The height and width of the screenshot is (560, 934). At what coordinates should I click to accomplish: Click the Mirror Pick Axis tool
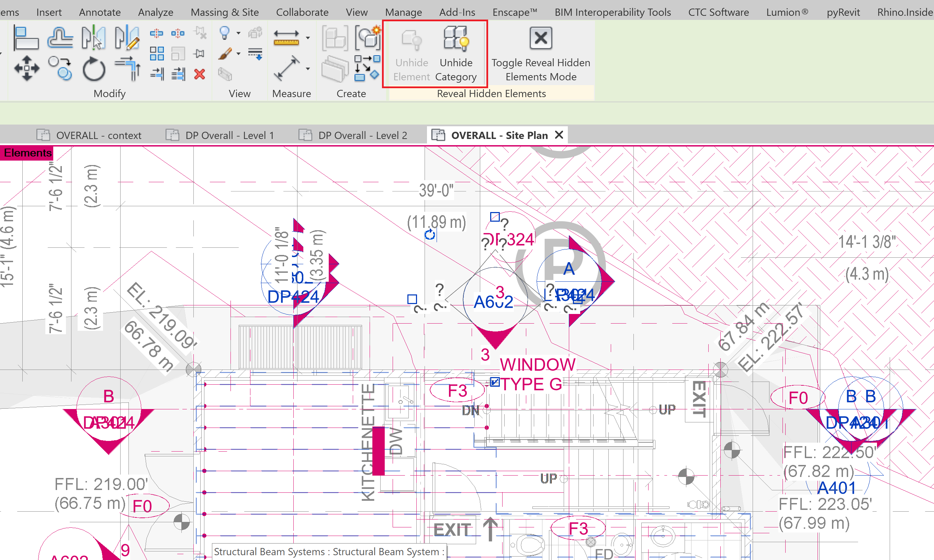(93, 38)
